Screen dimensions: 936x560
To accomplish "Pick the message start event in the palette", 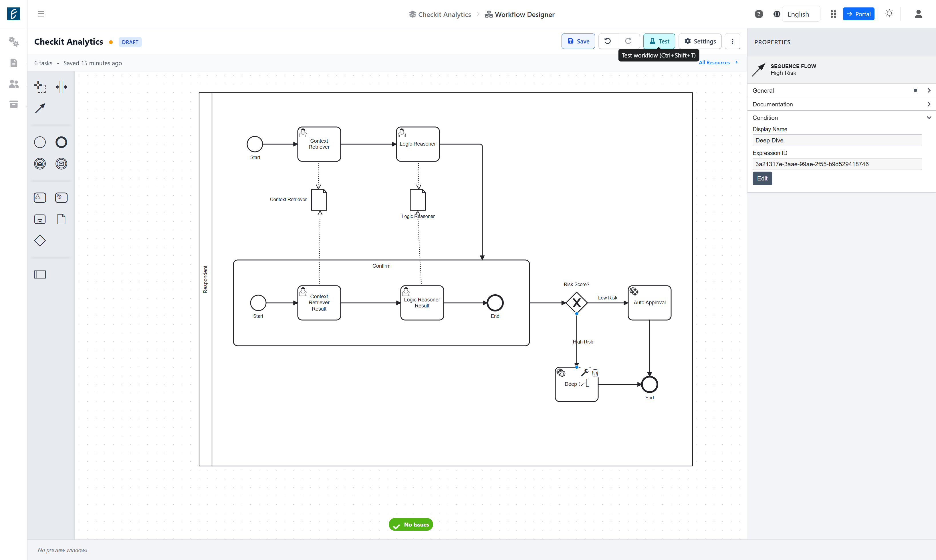I will click(x=40, y=164).
